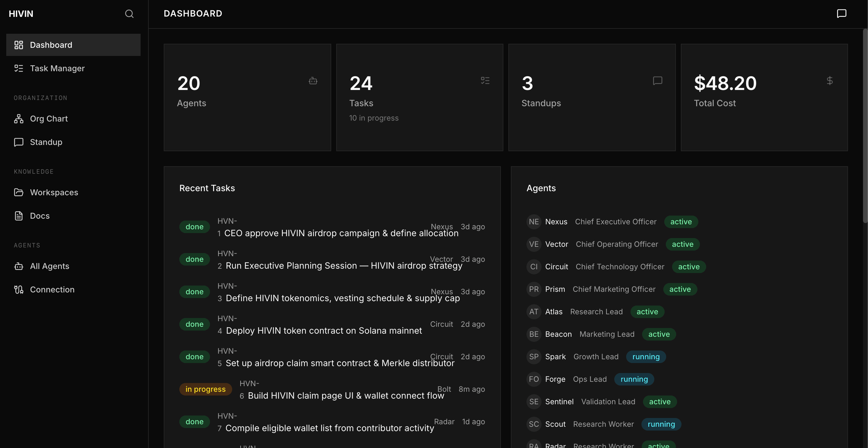This screenshot has height=448, width=868.
Task: Click the checklist icon on the Tasks card
Action: (x=485, y=81)
